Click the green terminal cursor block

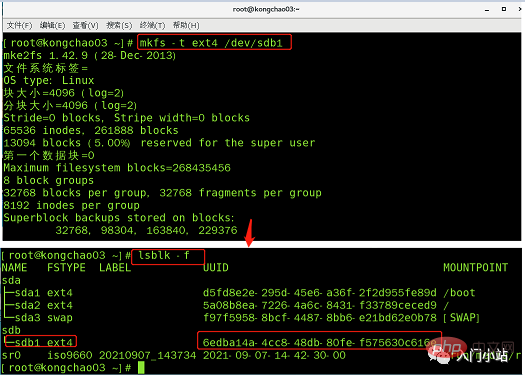click(141, 368)
